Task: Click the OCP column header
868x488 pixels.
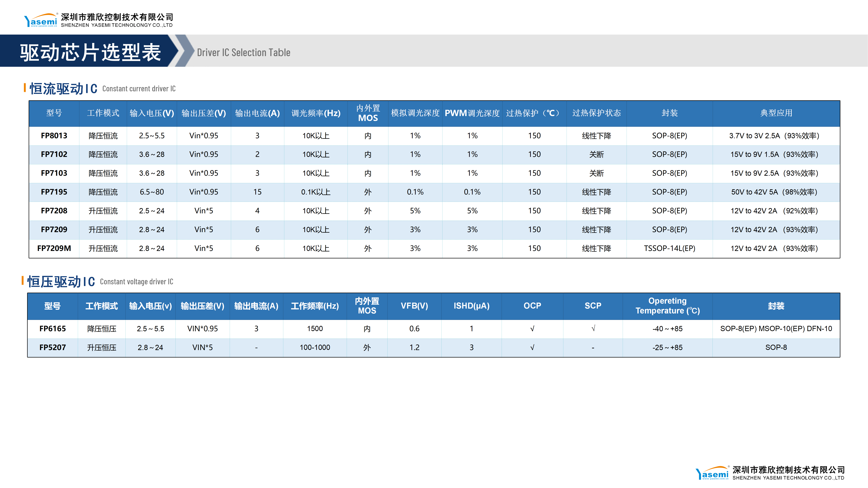Action: pos(532,306)
